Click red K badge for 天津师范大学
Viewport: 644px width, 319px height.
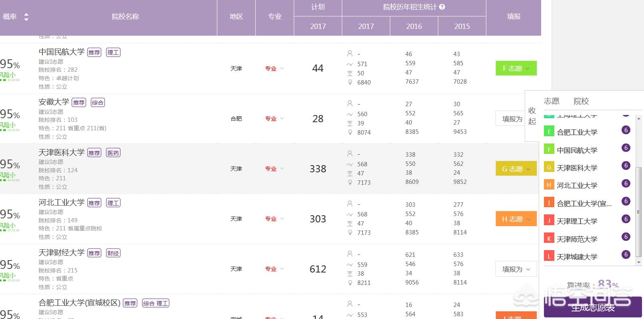click(x=549, y=239)
